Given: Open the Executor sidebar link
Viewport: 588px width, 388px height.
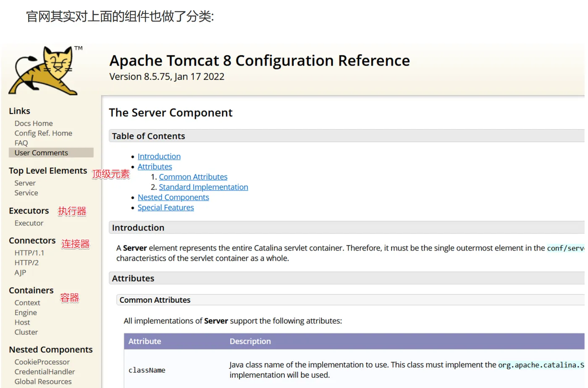Looking at the screenshot, I should tap(29, 223).
